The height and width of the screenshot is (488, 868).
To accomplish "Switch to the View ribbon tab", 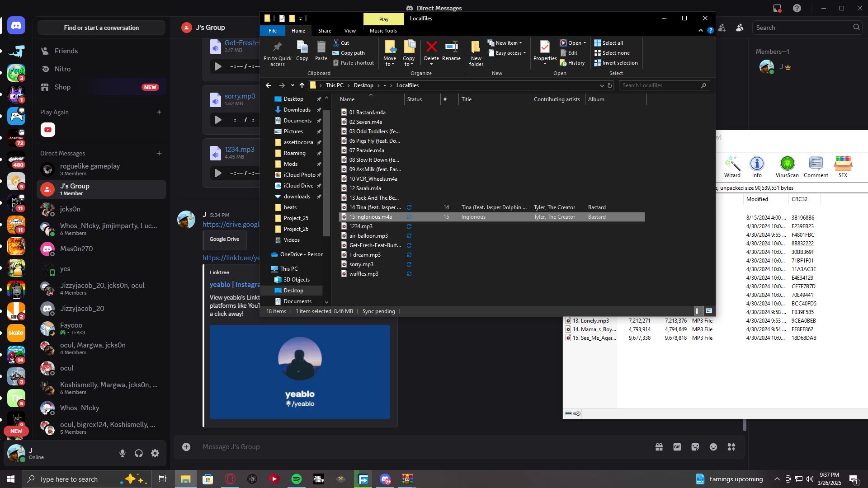I will (350, 31).
